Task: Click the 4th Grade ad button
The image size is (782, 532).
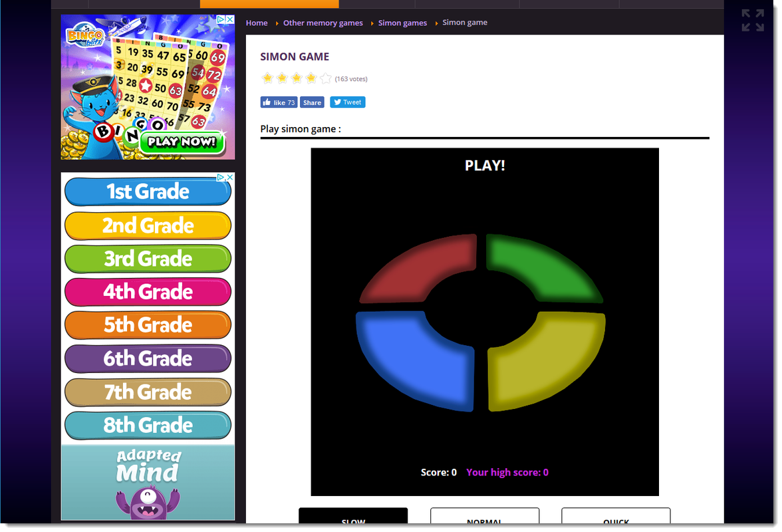Action: [148, 292]
